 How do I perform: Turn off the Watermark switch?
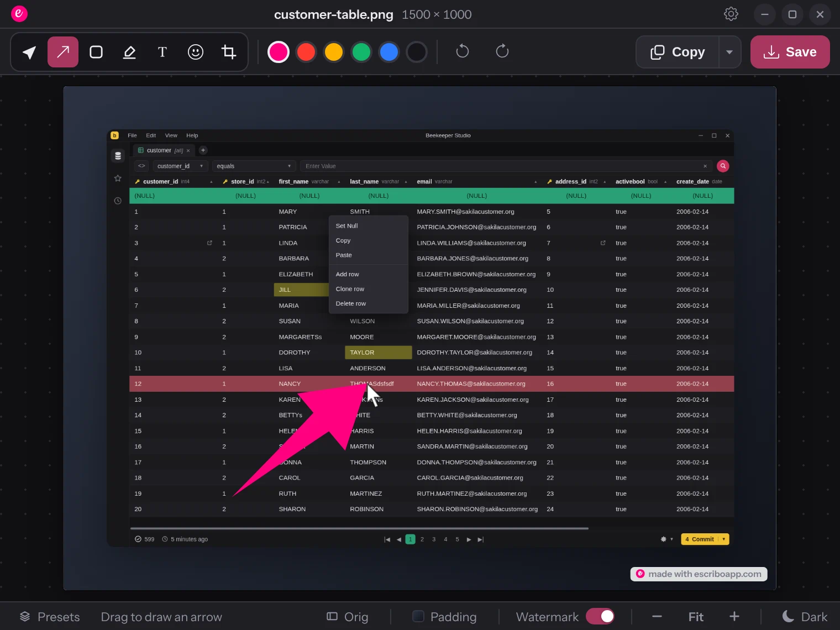[600, 616]
